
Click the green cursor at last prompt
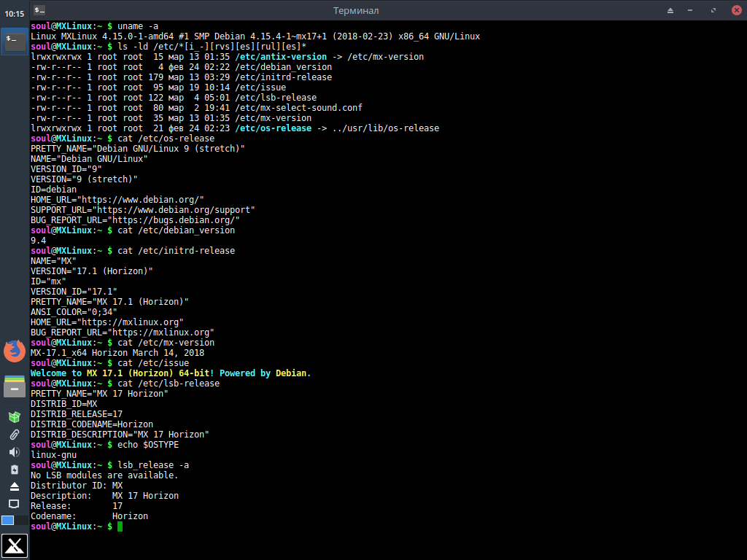tap(120, 526)
